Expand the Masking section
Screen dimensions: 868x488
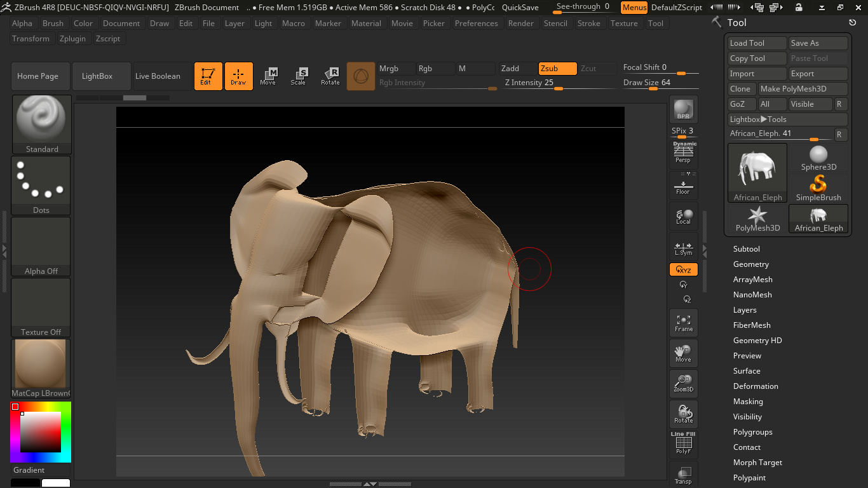[748, 402]
